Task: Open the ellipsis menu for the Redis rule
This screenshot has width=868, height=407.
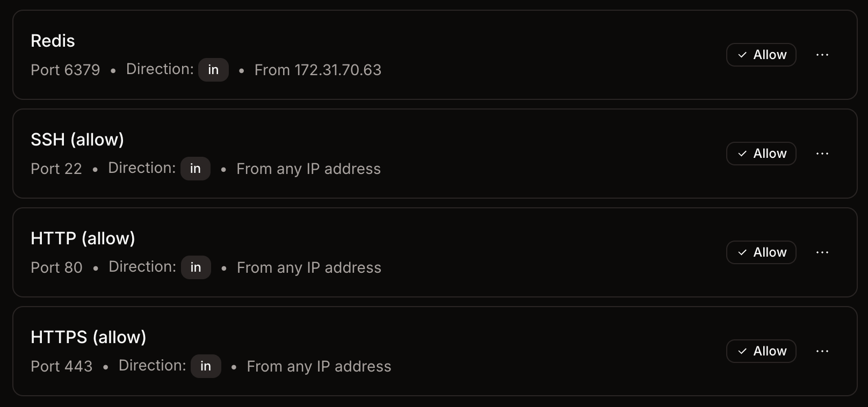Action: (x=822, y=55)
